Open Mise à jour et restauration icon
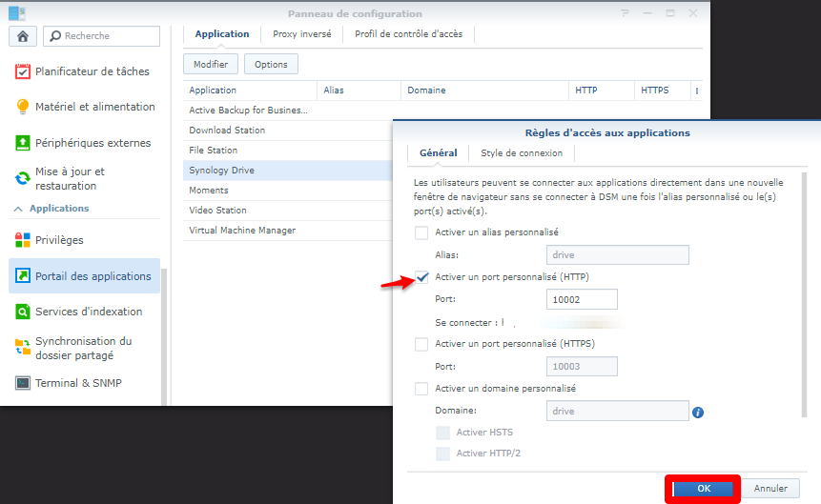This screenshot has height=504, width=821. click(23, 178)
